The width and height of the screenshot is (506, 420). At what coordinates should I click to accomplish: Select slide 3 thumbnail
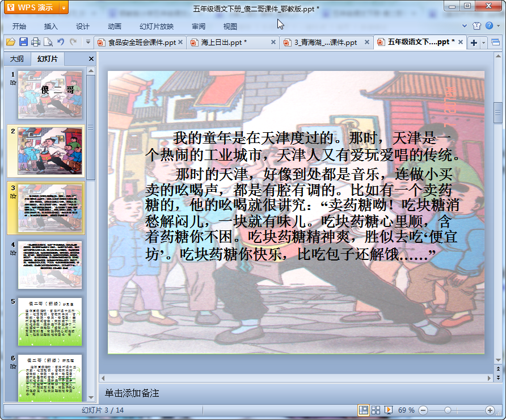(50, 208)
